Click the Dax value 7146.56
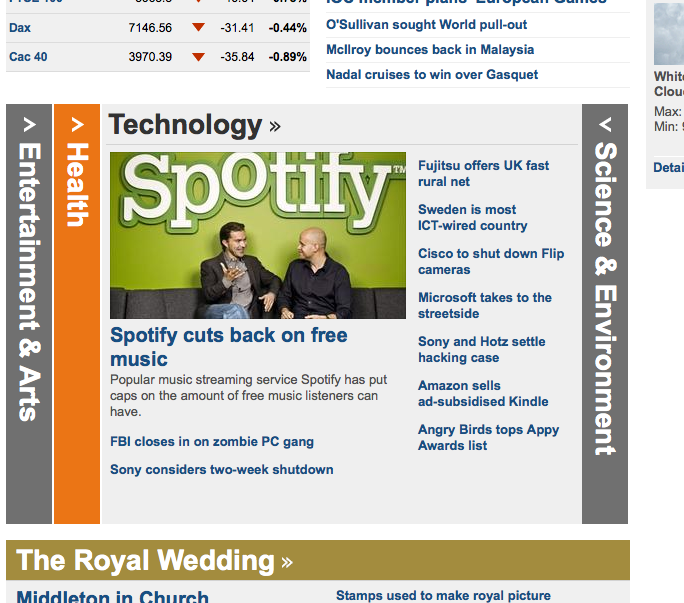 150,28
